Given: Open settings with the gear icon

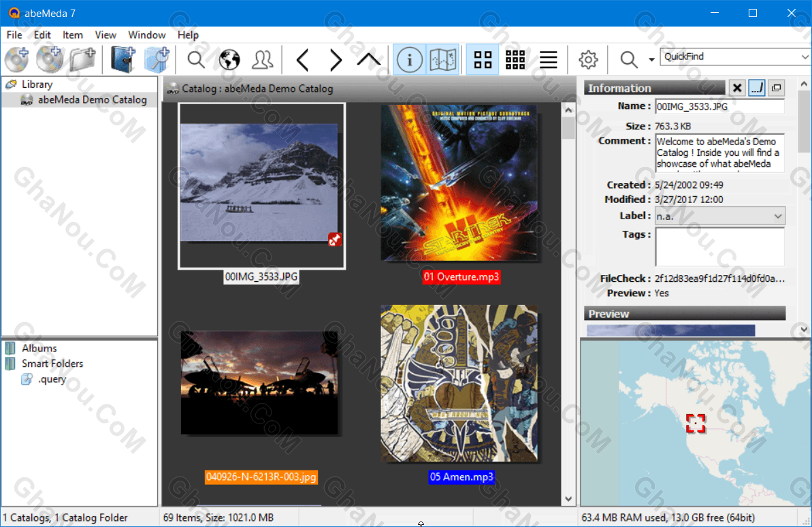Looking at the screenshot, I should point(588,60).
